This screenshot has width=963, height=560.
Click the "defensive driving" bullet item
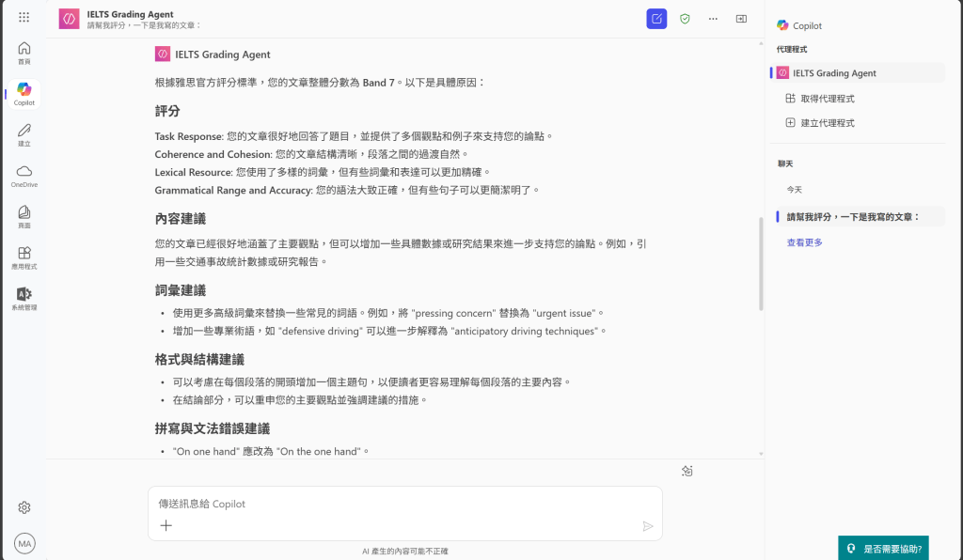(x=389, y=331)
